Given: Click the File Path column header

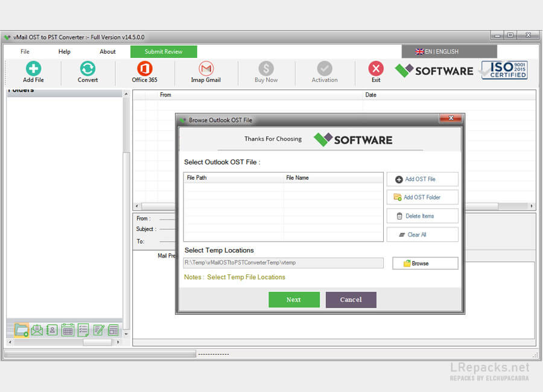Looking at the screenshot, I should click(x=233, y=178).
